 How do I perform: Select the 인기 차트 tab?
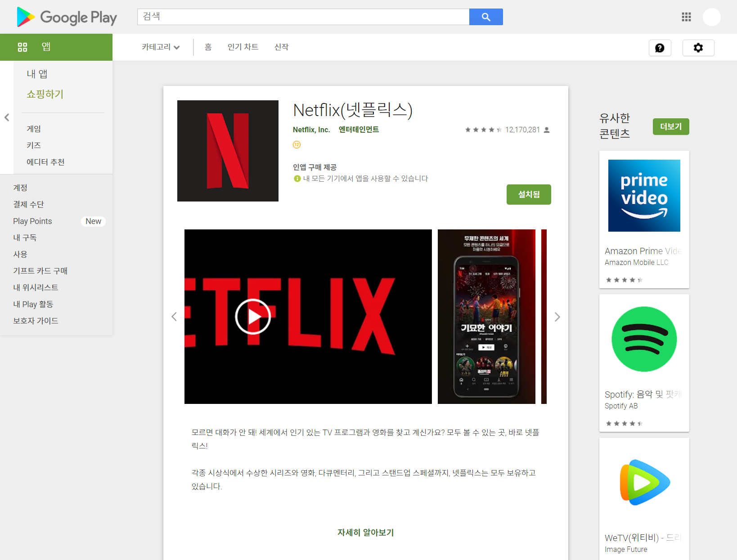(x=243, y=47)
